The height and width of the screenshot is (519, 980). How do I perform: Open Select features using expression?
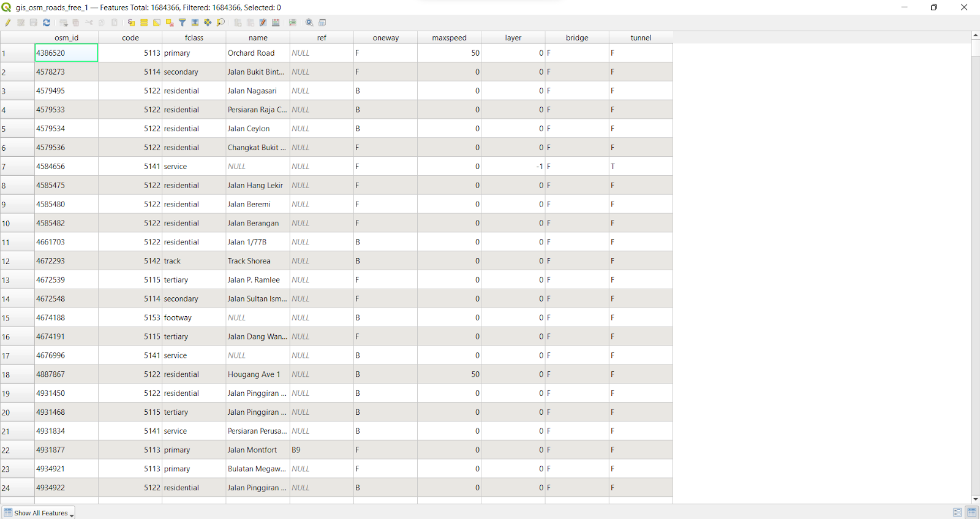tap(131, 23)
